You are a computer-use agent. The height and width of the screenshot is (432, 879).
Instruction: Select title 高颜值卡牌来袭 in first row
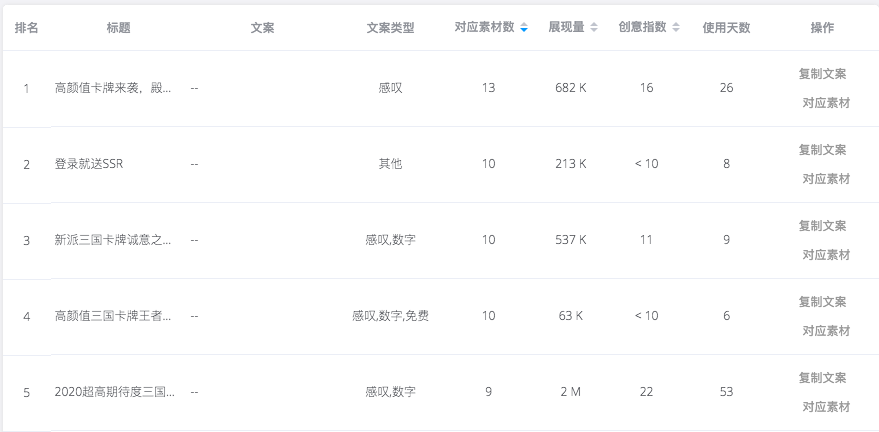pos(113,88)
